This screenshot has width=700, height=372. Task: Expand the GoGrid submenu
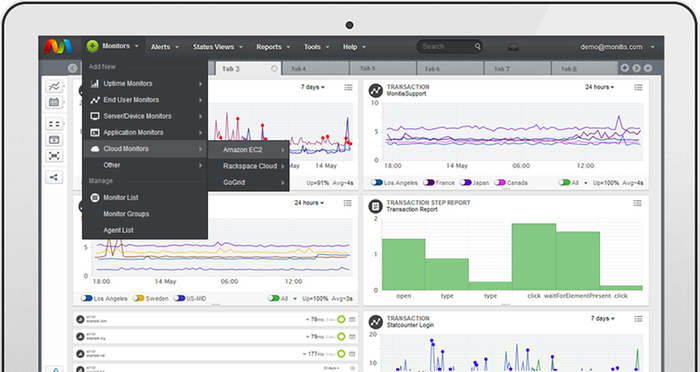pyautogui.click(x=248, y=182)
